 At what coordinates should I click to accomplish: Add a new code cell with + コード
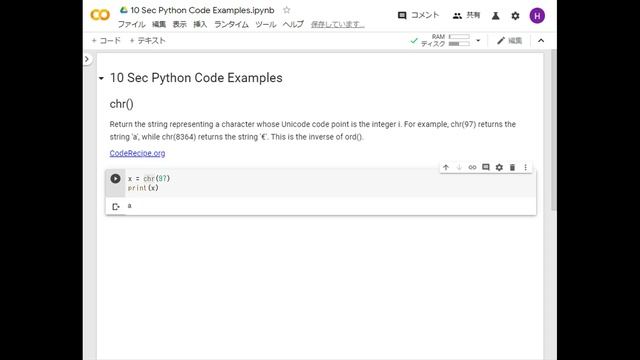pyautogui.click(x=106, y=40)
